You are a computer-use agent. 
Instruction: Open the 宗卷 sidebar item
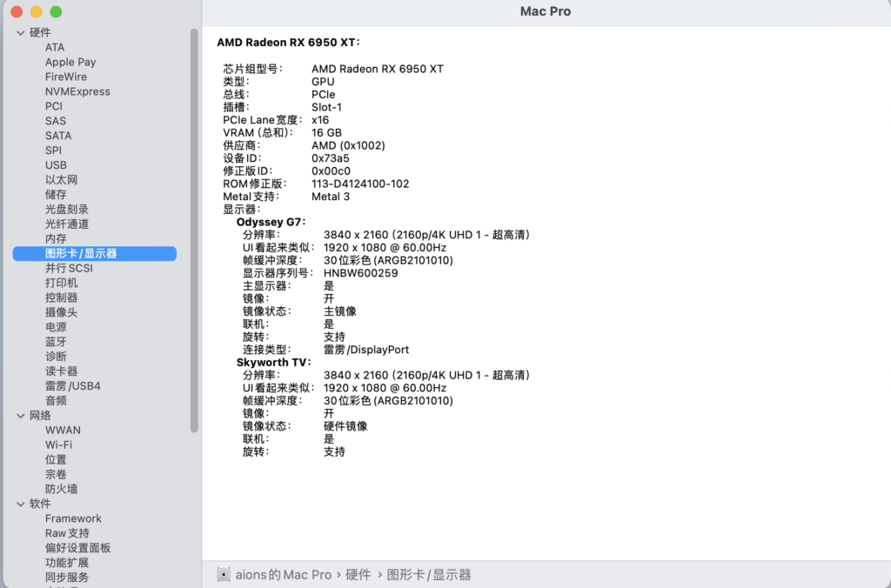(x=57, y=475)
